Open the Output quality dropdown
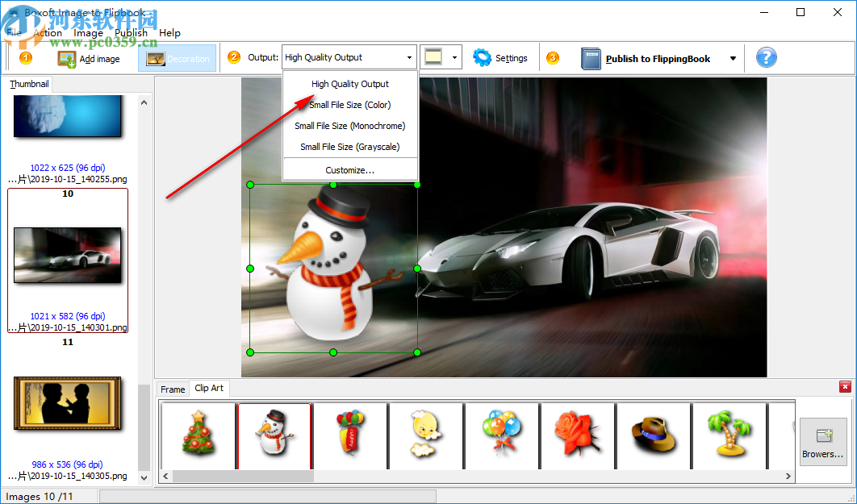Screen dimensions: 857x504 [410, 57]
